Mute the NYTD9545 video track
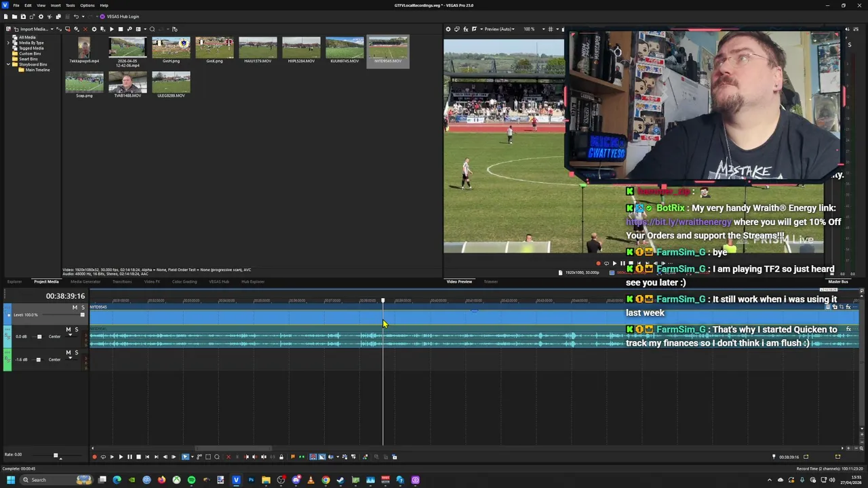This screenshot has height=488, width=868. click(75, 308)
